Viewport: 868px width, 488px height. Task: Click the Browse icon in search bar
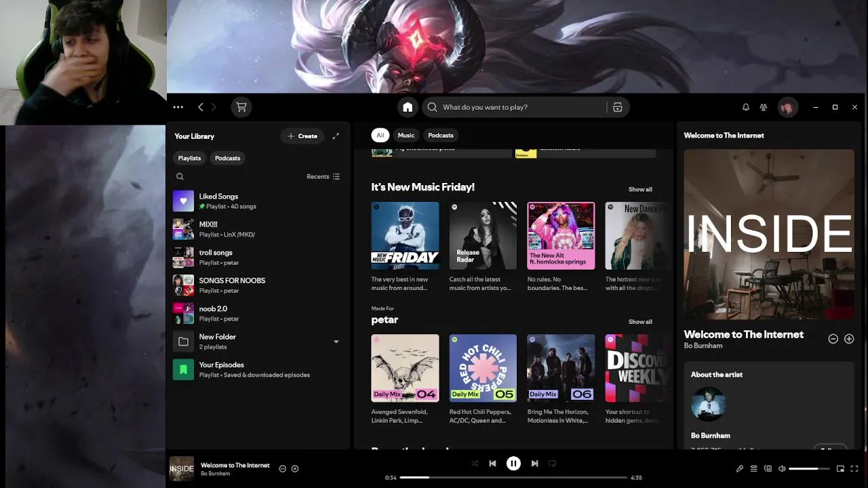[x=617, y=107]
